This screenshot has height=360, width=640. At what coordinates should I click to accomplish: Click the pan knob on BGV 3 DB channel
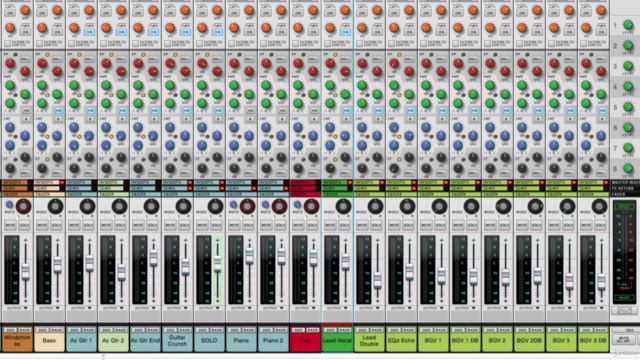coord(599,207)
